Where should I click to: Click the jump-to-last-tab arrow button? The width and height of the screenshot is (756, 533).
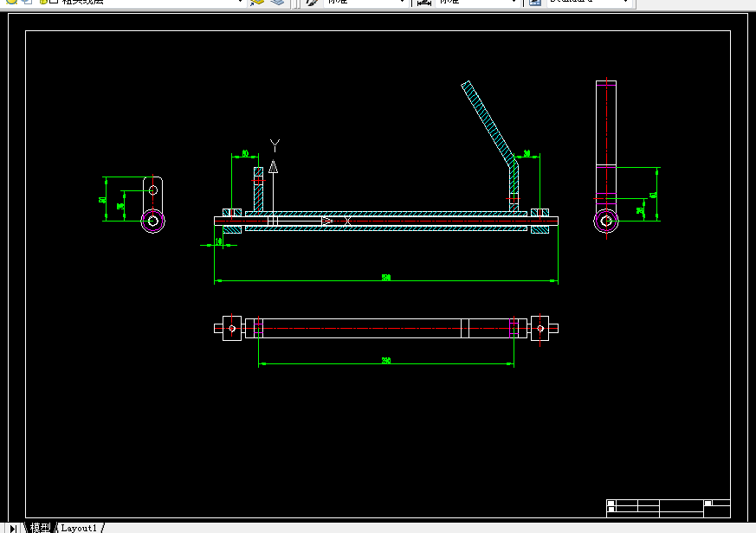point(13,528)
